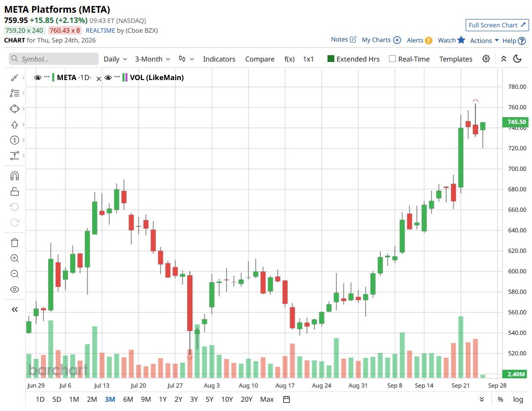Select the trend line drawing tool

coord(14,78)
